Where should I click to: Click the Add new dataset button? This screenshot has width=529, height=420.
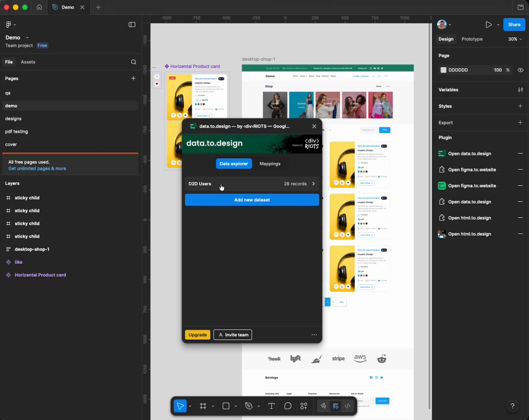click(252, 200)
